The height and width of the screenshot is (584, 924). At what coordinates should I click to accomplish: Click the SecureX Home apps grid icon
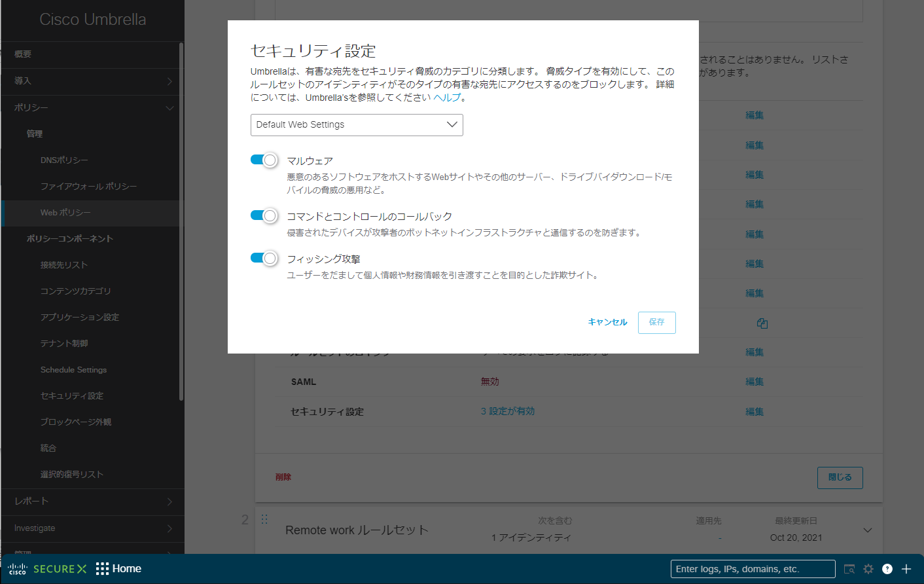tap(102, 569)
